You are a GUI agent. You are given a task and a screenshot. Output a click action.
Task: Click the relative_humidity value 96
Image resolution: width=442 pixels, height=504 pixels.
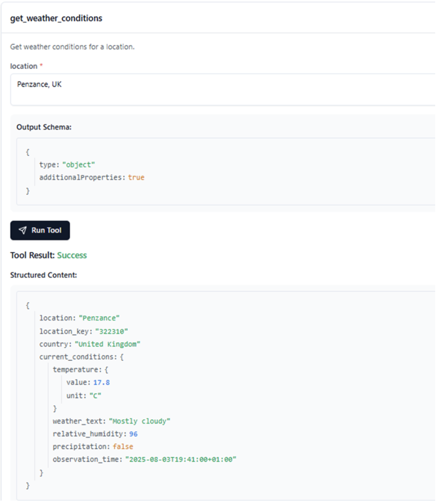pyautogui.click(x=133, y=434)
